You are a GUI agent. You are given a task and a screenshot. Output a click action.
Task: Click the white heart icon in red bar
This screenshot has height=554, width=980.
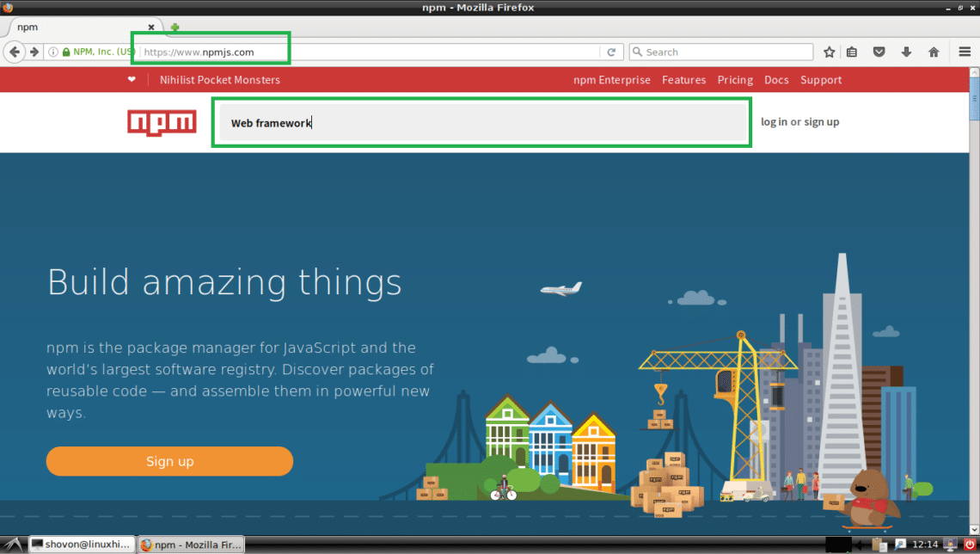(132, 79)
